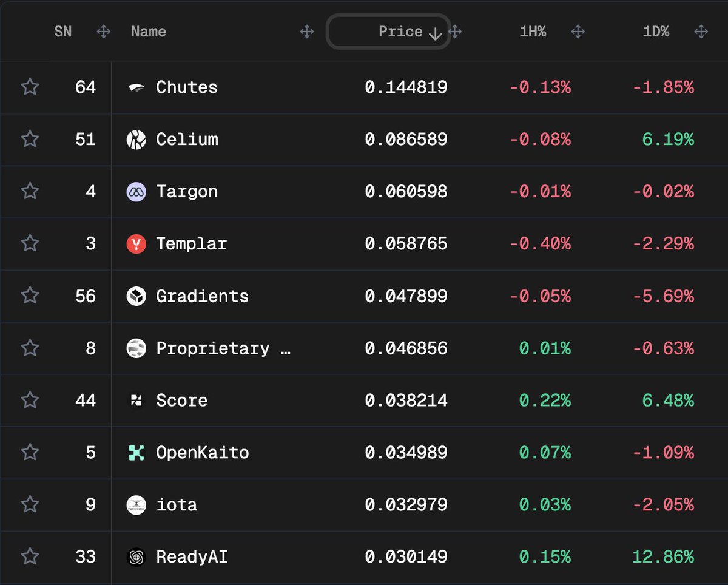Toggle the star beside subnet 8 Proprietary
The width and height of the screenshot is (728, 585).
click(30, 348)
